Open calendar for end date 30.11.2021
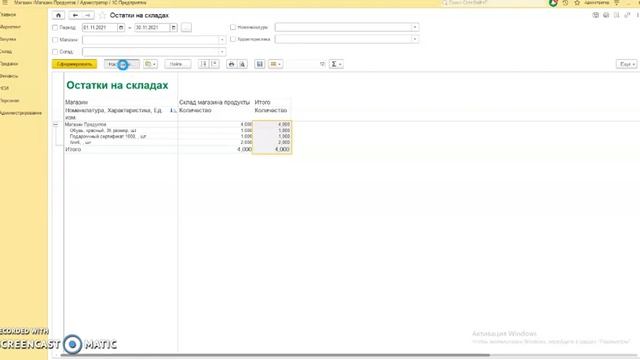 pos(173,28)
